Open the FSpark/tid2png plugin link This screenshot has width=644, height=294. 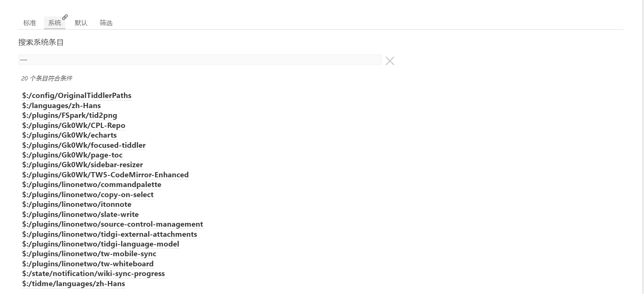[69, 115]
